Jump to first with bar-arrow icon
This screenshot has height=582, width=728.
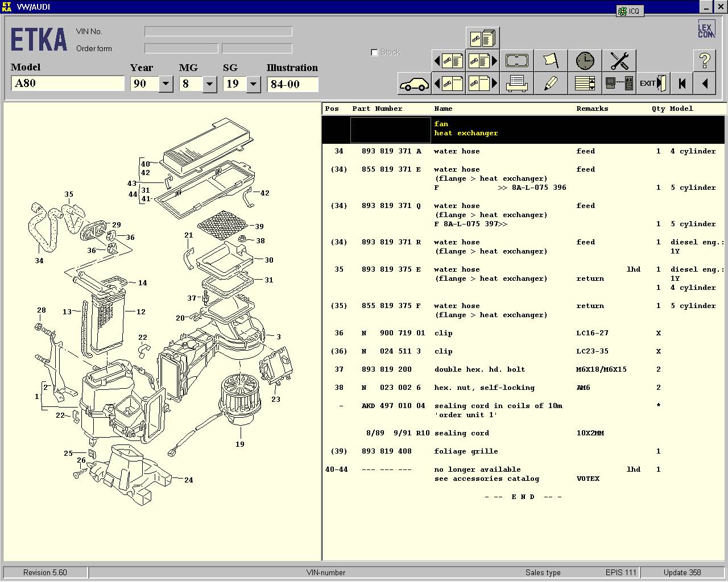point(682,84)
